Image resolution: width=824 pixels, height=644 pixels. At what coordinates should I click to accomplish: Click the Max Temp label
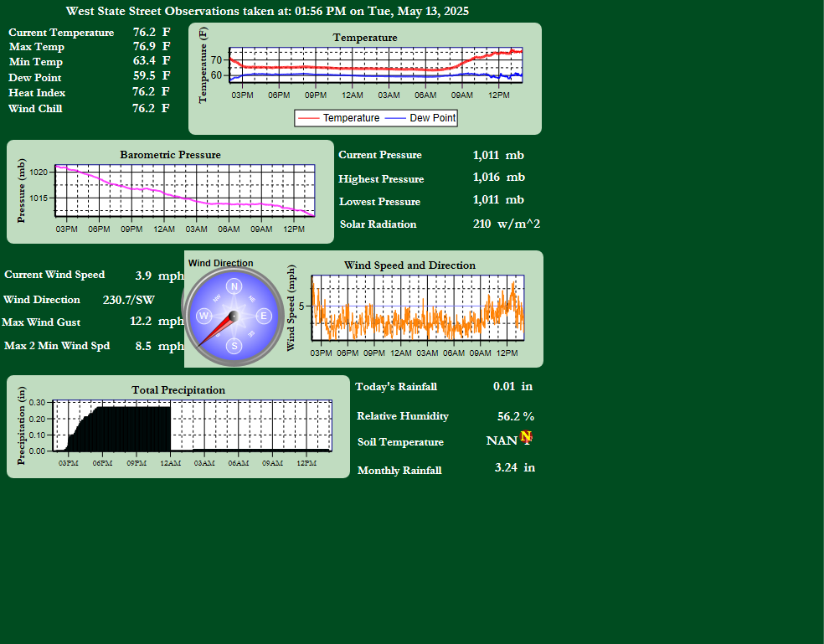(x=36, y=47)
